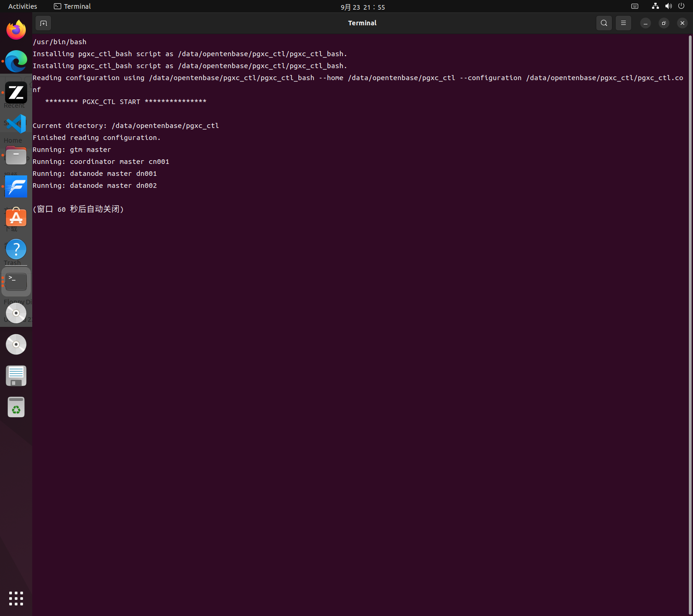693x616 pixels.
Task: Open Visual Studio Code from the dock
Action: 16,124
